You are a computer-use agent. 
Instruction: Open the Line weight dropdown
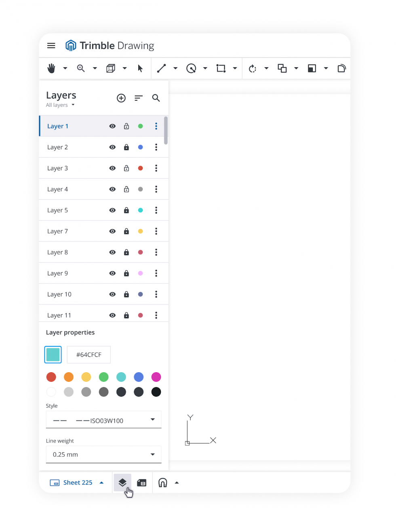click(103, 455)
